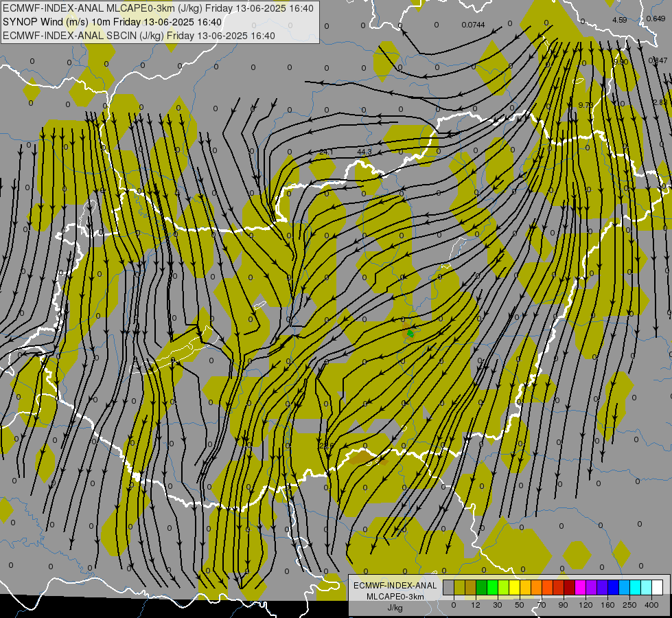
Task: Click the map value 44.3
Action: (364, 152)
